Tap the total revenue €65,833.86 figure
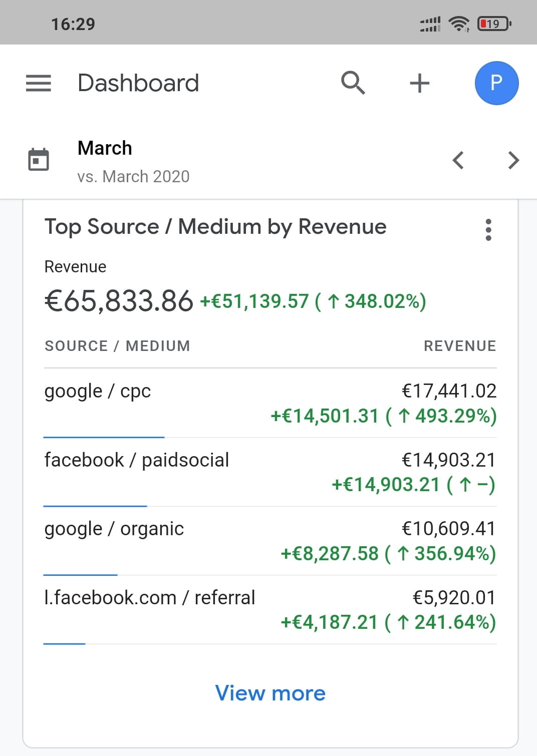 [x=119, y=301]
